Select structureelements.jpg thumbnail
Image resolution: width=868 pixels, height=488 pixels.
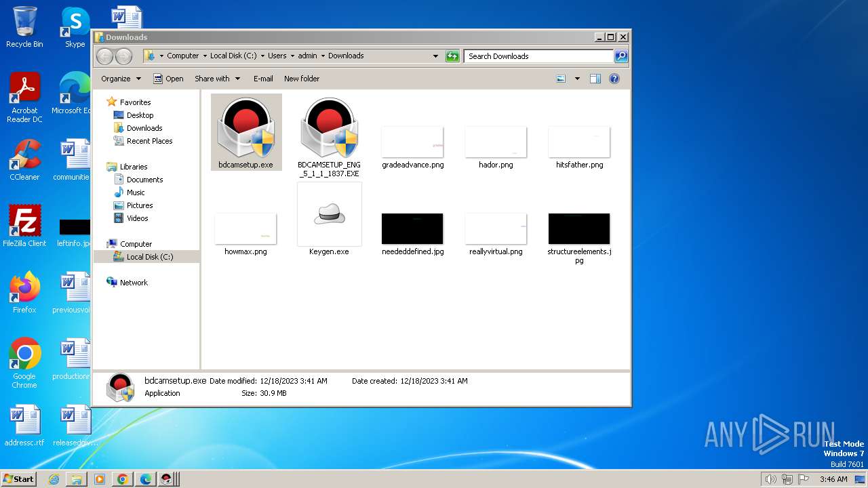pos(579,228)
